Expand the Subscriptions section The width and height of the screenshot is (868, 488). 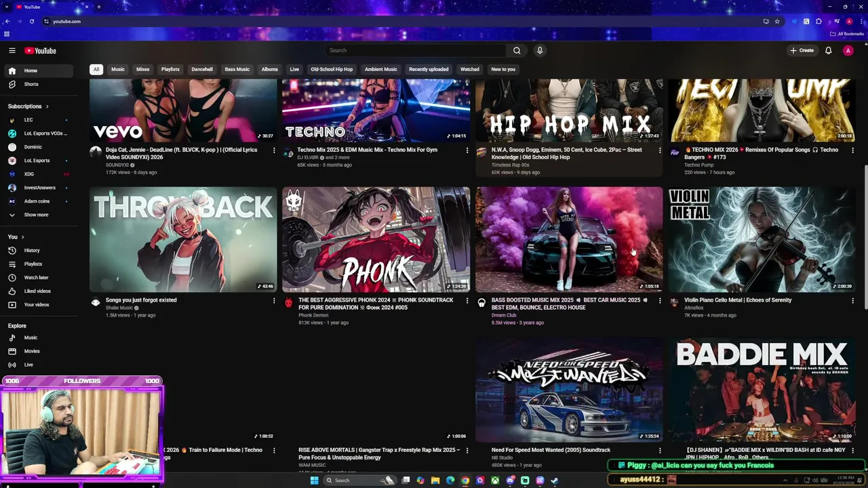(x=28, y=106)
